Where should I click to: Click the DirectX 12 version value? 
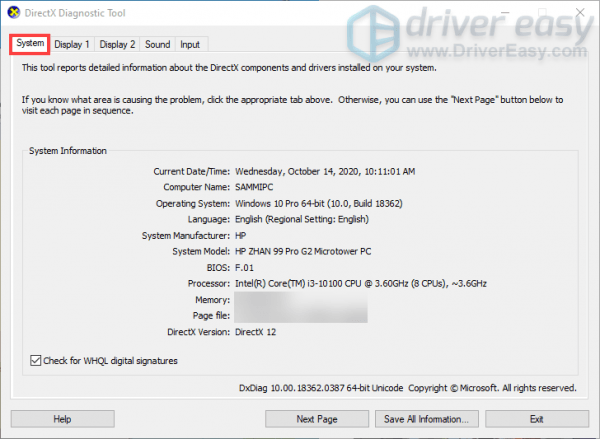(256, 332)
